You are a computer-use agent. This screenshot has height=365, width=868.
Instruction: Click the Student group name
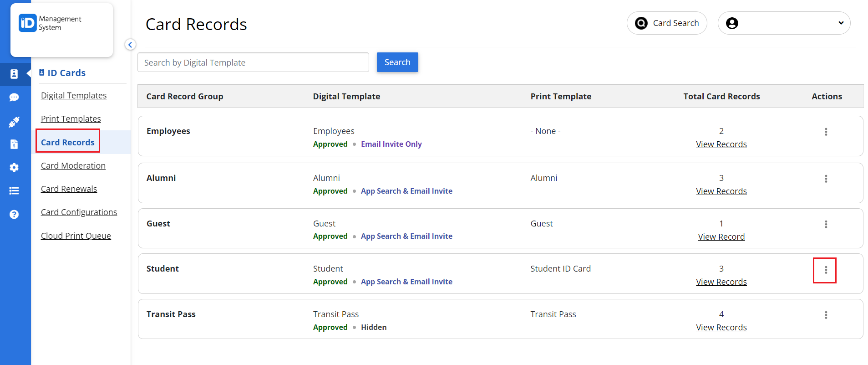(162, 268)
